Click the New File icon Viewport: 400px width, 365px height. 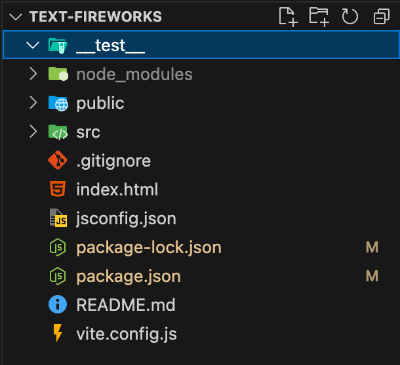(x=288, y=17)
